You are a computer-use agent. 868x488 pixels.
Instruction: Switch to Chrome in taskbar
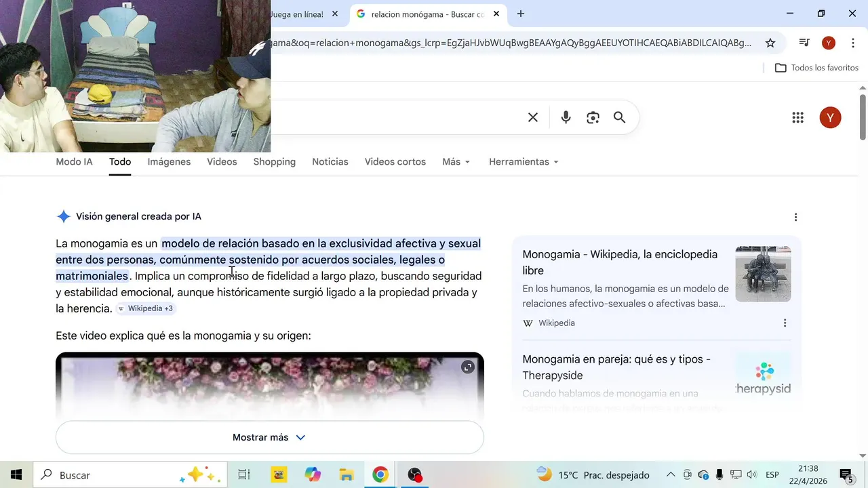click(x=380, y=474)
